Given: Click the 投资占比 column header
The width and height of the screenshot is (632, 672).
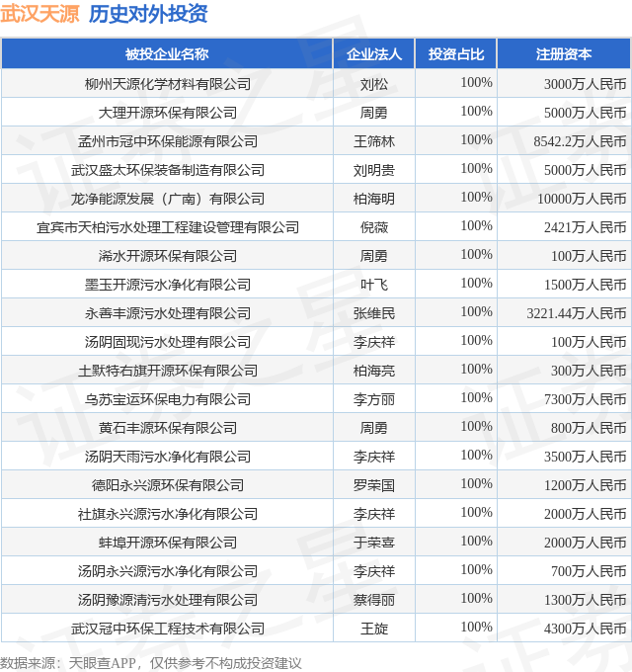Looking at the screenshot, I should [456, 54].
